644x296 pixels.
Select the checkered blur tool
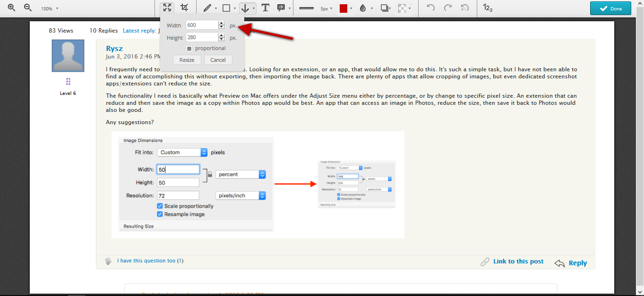[402, 8]
